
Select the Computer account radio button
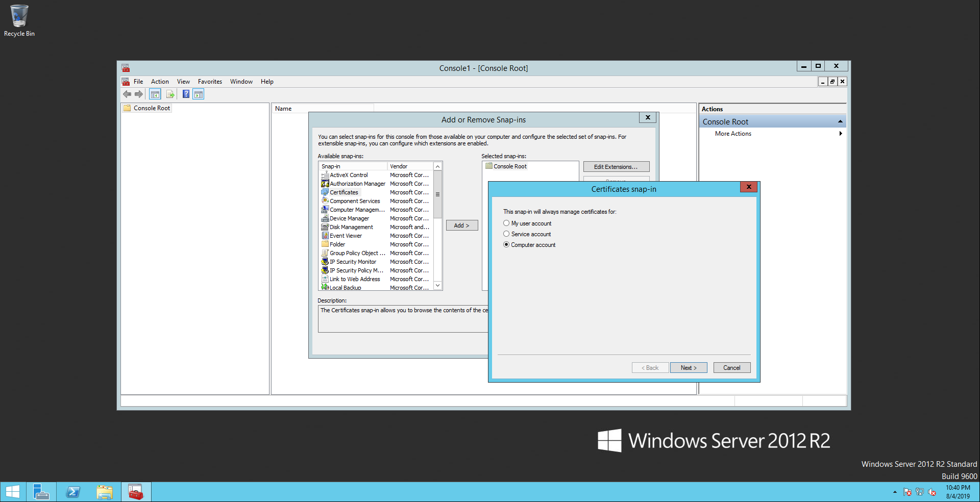[x=506, y=245]
